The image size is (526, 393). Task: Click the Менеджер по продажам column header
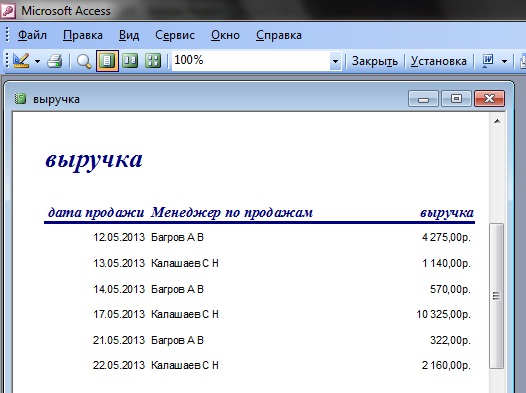(232, 212)
